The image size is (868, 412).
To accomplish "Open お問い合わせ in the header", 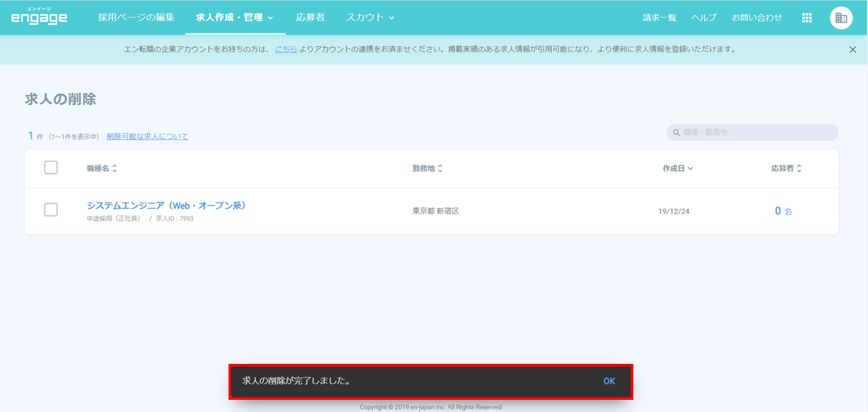I will (x=757, y=18).
